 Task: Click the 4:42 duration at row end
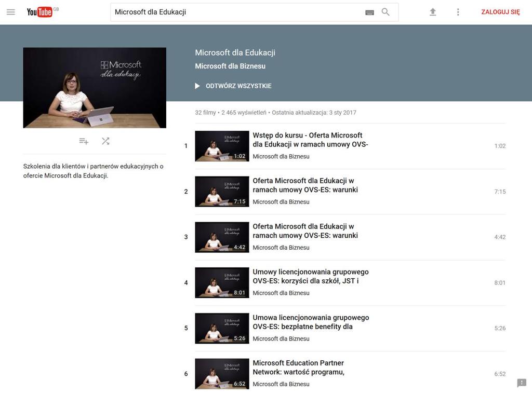(x=500, y=237)
